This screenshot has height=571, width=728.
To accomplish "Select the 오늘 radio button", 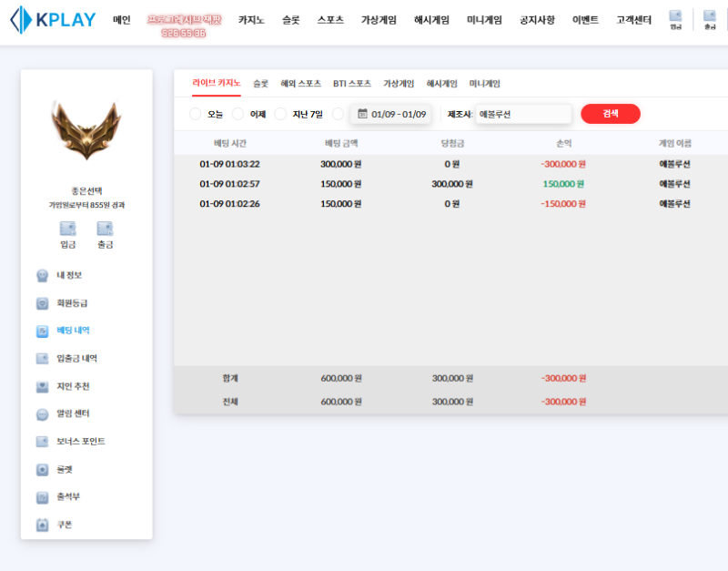I will click(x=195, y=114).
